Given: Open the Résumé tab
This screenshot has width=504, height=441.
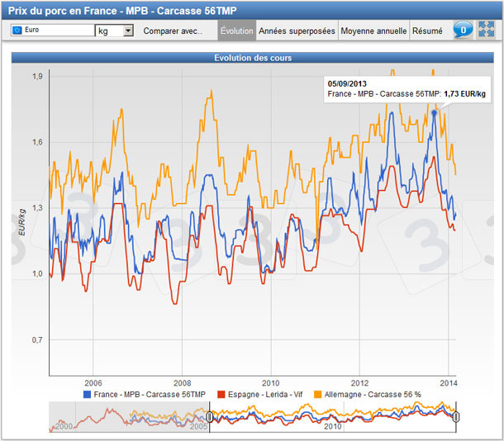Looking at the screenshot, I should pyautogui.click(x=427, y=31).
